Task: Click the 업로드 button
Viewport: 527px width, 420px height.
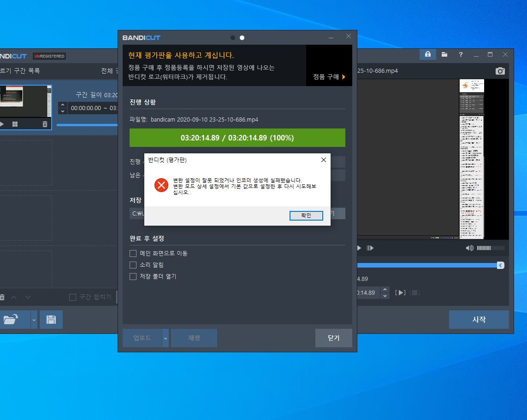Action: coord(142,338)
